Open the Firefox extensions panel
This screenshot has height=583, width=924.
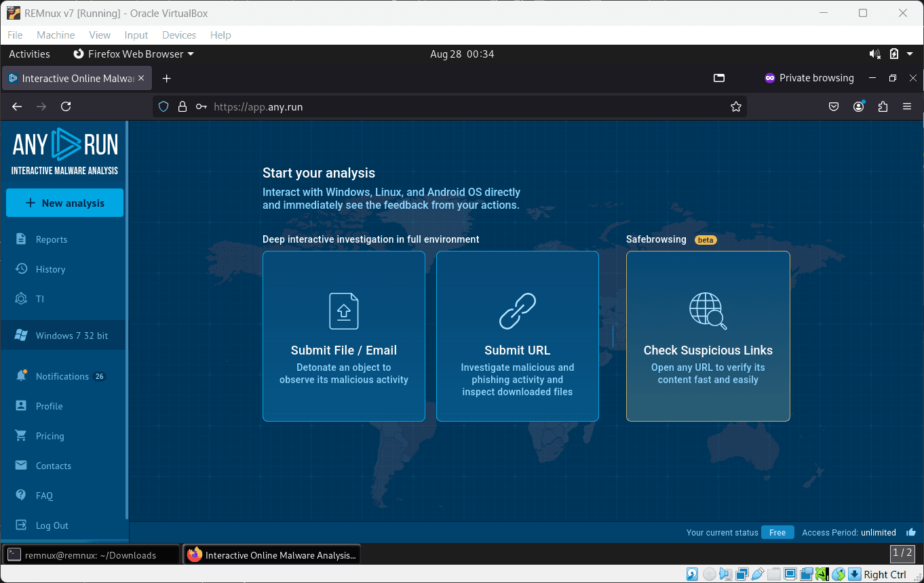(x=883, y=106)
